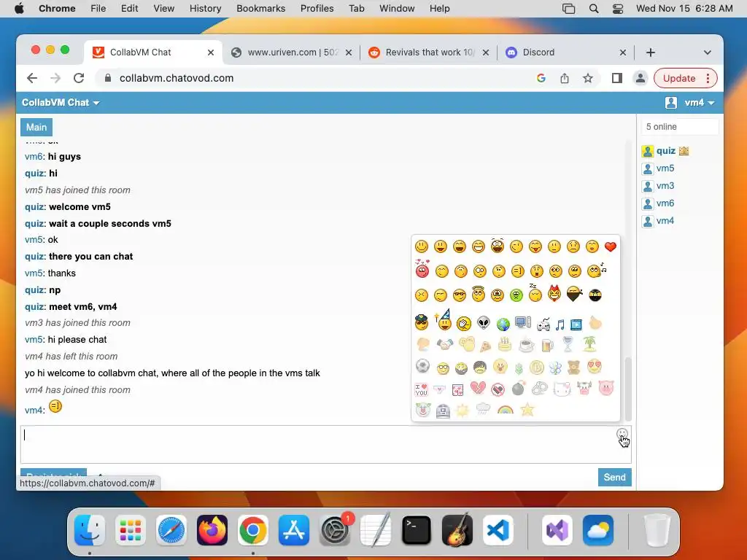Viewport: 747px width, 560px height.
Task: Click the address bar URL
Action: [x=177, y=78]
